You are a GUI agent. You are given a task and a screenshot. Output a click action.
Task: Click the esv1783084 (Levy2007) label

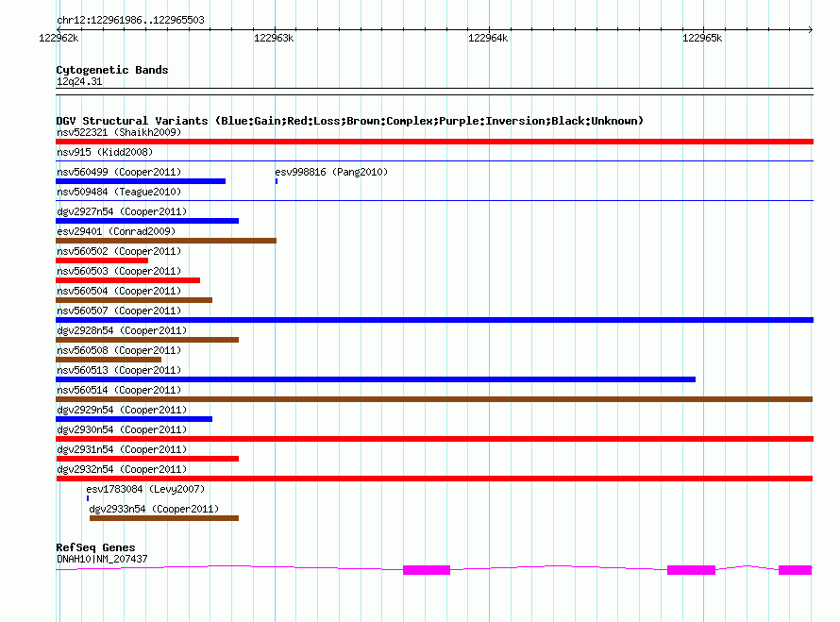145,489
